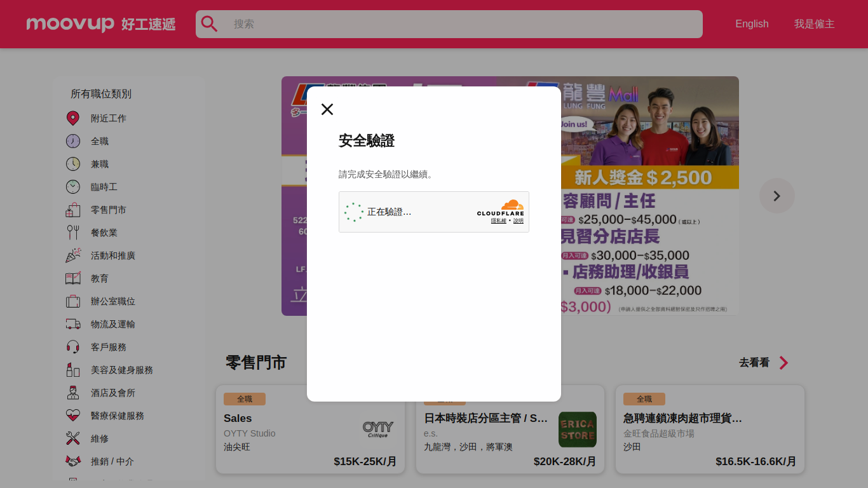Select the 維修 tools icon
The width and height of the screenshot is (868, 488).
[73, 438]
